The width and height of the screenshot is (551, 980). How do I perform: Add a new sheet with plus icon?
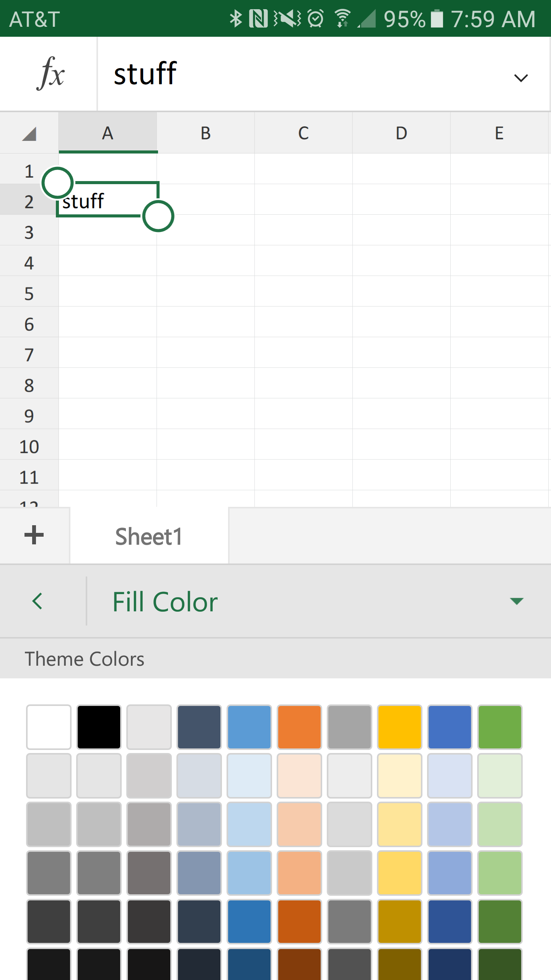click(34, 535)
